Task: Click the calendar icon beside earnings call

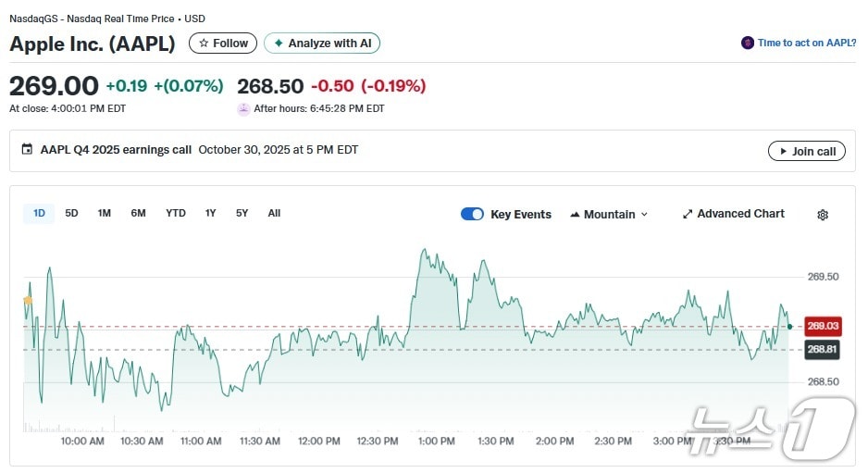Action: 27,150
